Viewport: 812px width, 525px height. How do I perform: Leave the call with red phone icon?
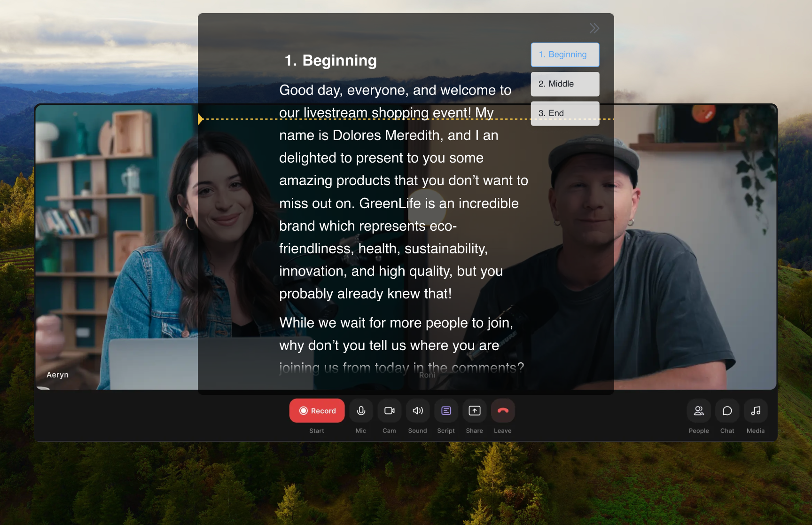click(x=503, y=411)
